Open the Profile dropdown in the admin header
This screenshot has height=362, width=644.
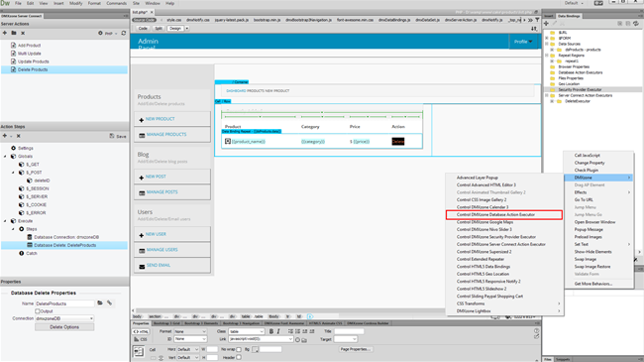click(523, 42)
